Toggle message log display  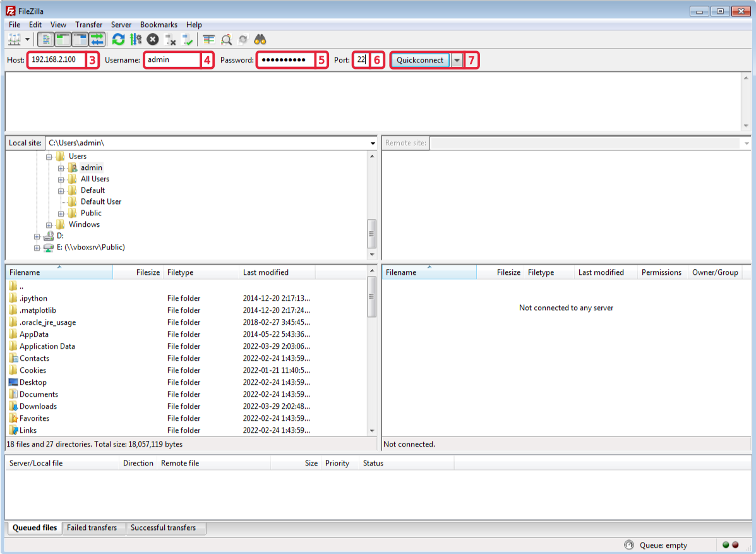tap(46, 40)
